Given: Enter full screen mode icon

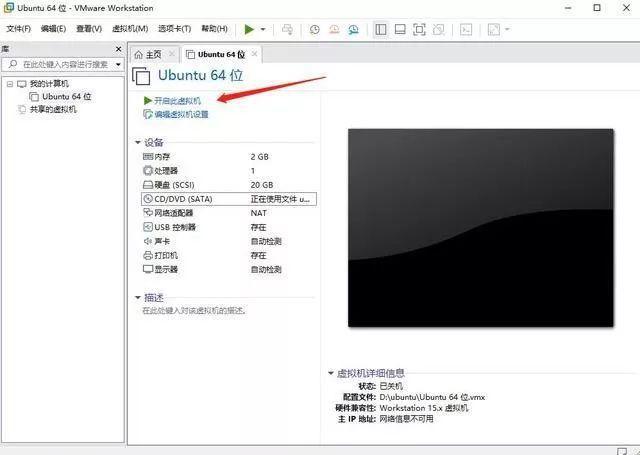Looking at the screenshot, I should tap(419, 29).
